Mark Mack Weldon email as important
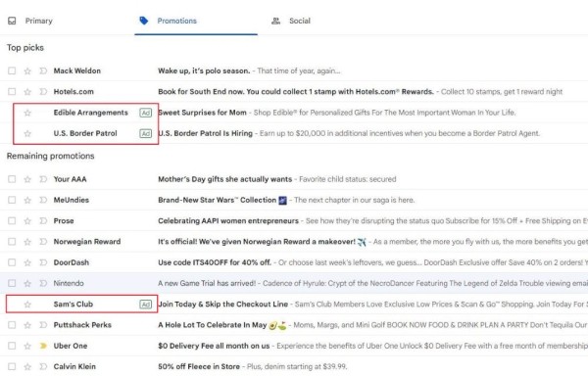 tap(43, 70)
